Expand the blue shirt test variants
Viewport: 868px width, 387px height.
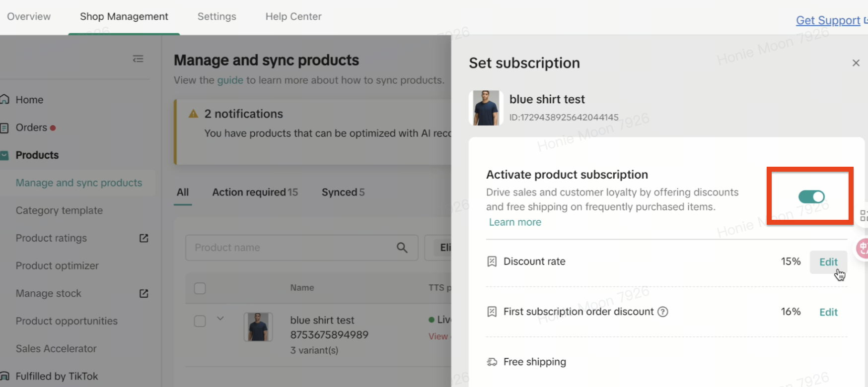pos(220,319)
